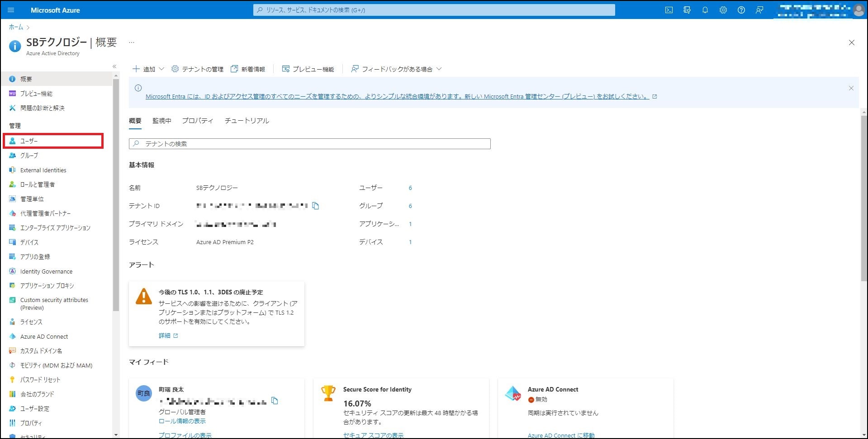Close the Azure AD overview blade
This screenshot has height=439, width=868.
point(852,42)
